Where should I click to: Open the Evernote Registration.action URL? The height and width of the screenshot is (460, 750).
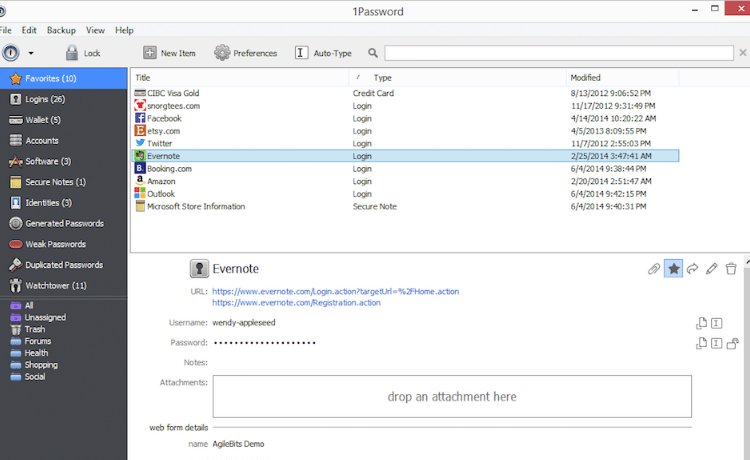pyautogui.click(x=297, y=303)
